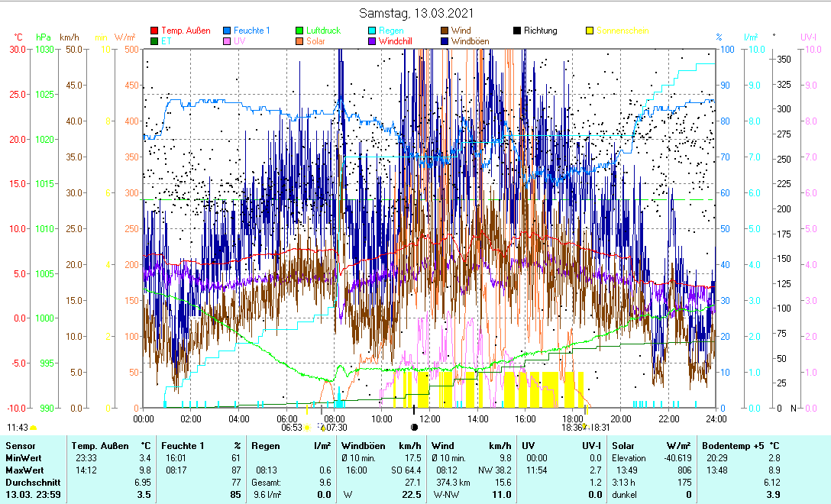Click the pink UV legend square

click(x=227, y=41)
